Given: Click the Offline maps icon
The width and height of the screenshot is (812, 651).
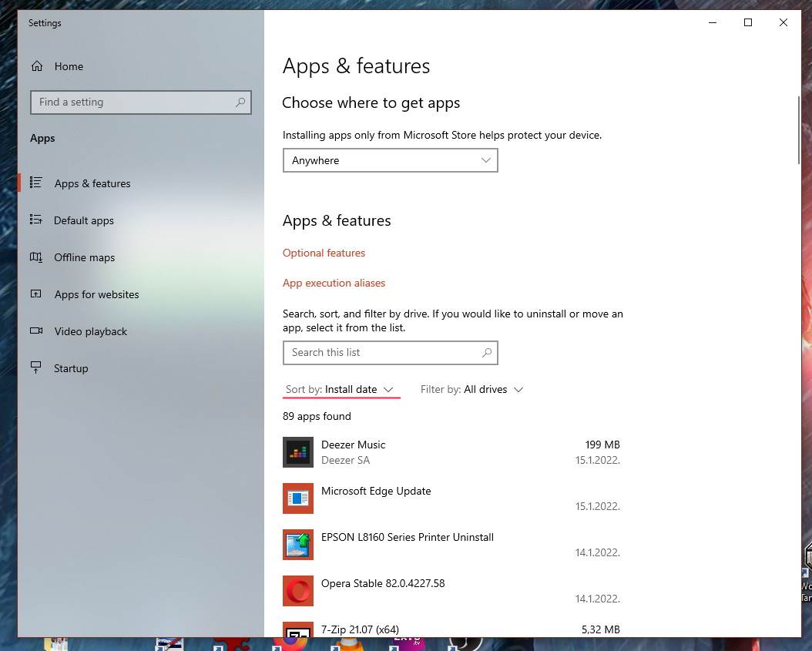Looking at the screenshot, I should click(x=36, y=257).
